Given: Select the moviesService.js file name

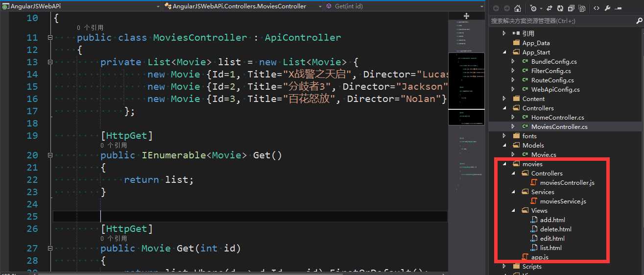Looking at the screenshot, I should click(563, 201).
